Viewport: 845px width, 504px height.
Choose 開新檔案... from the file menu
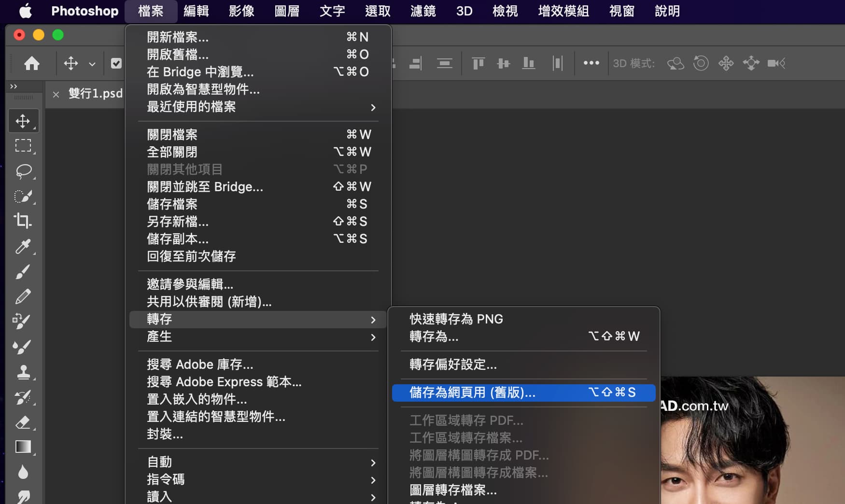[x=258, y=37]
